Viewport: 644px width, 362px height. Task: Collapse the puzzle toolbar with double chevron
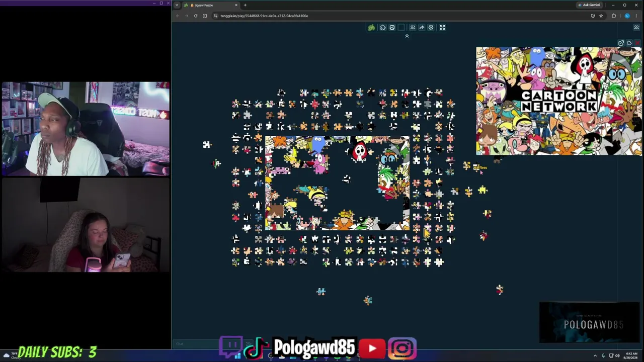[407, 36]
